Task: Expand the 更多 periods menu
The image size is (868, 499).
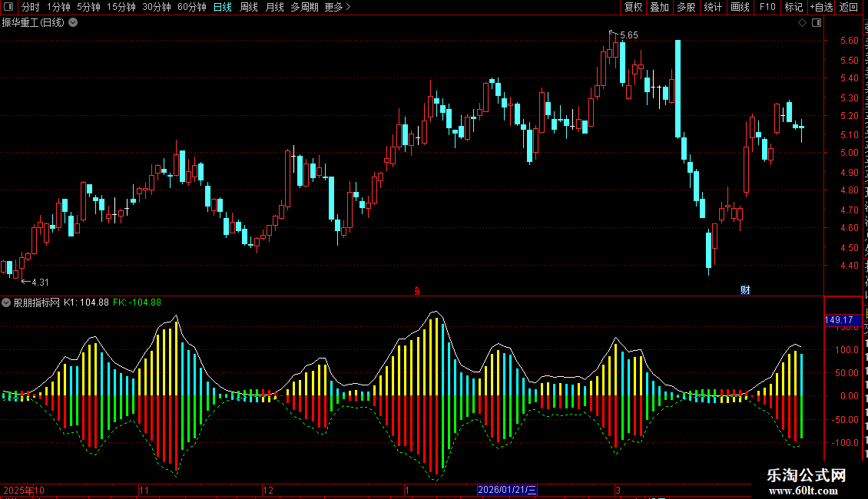Action: pos(337,7)
